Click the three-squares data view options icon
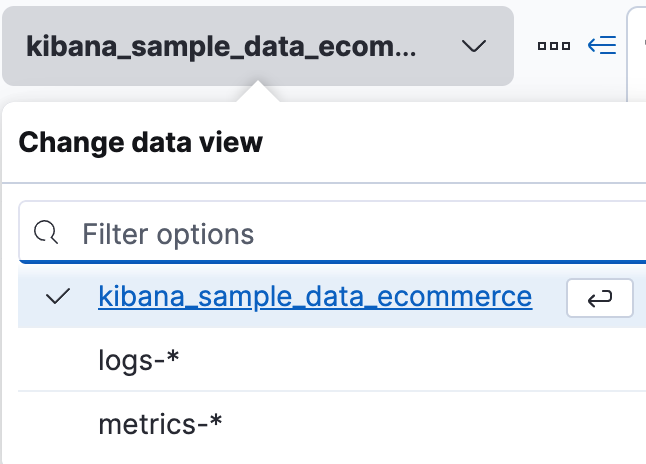The width and height of the screenshot is (646, 464). point(553,46)
